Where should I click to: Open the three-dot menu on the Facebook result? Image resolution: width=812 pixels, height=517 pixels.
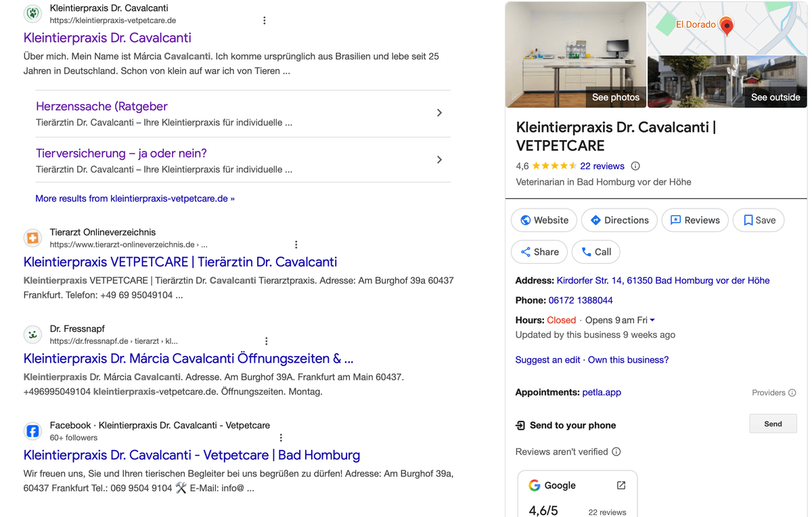coord(281,437)
